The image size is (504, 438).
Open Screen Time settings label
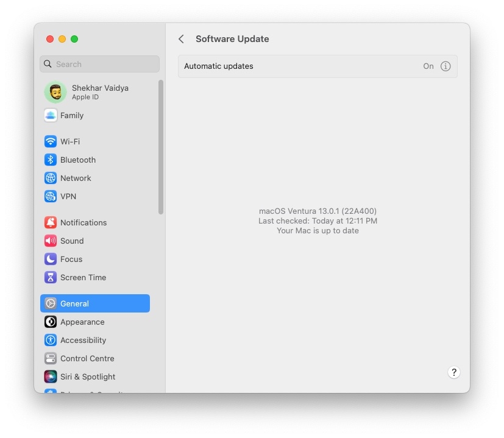(83, 277)
